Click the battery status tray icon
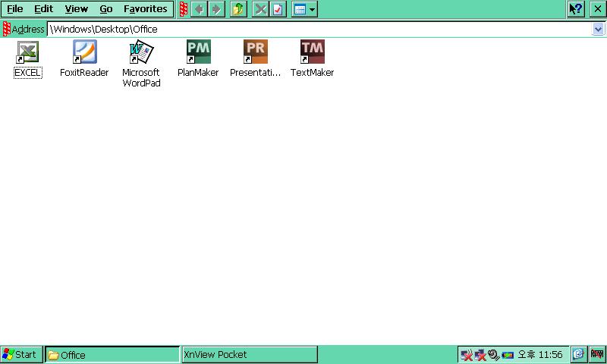Viewport: 607px width, 364px height. (x=508, y=355)
